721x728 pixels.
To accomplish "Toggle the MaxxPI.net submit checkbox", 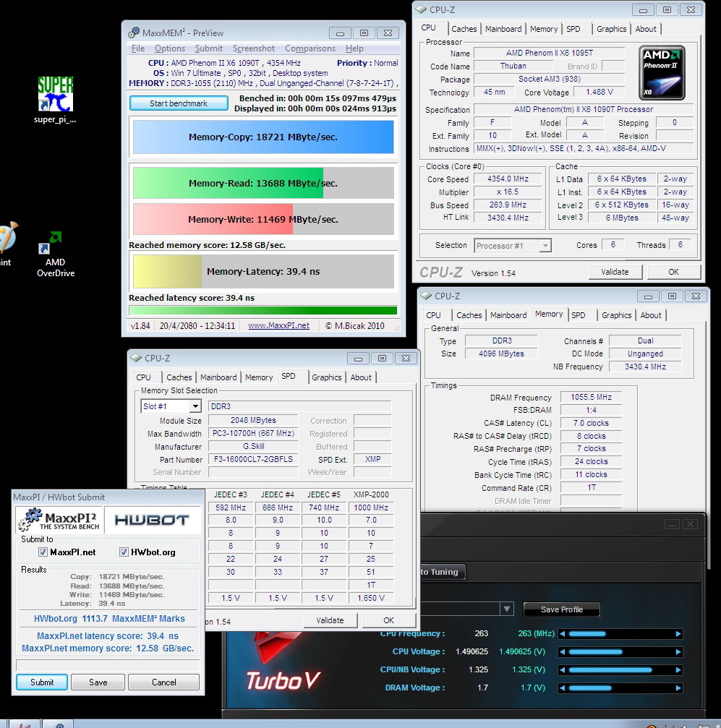I will point(43,552).
